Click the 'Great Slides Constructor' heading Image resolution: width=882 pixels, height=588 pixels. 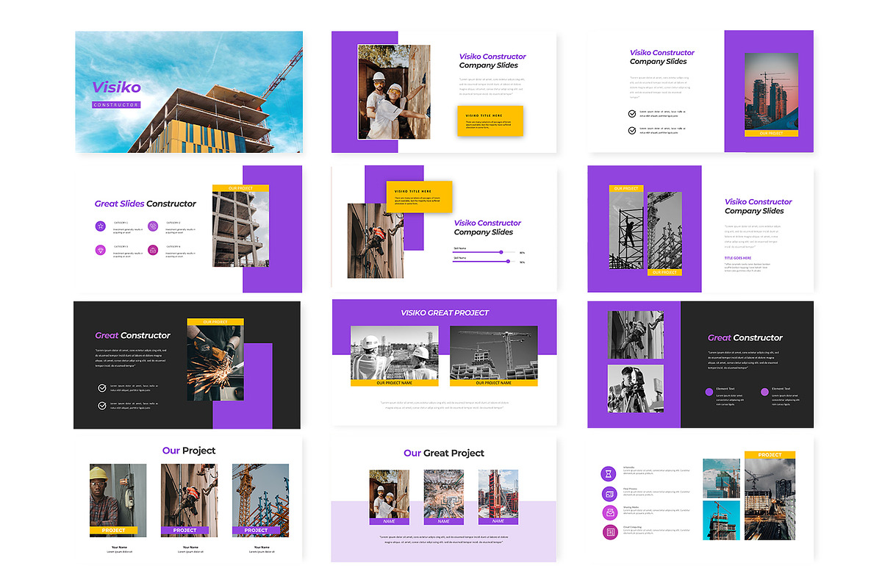(x=146, y=204)
